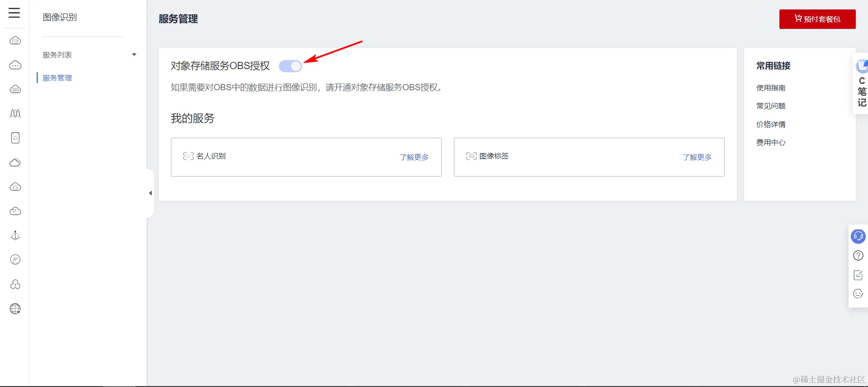Open the smiley face satisfaction icon

click(x=858, y=294)
